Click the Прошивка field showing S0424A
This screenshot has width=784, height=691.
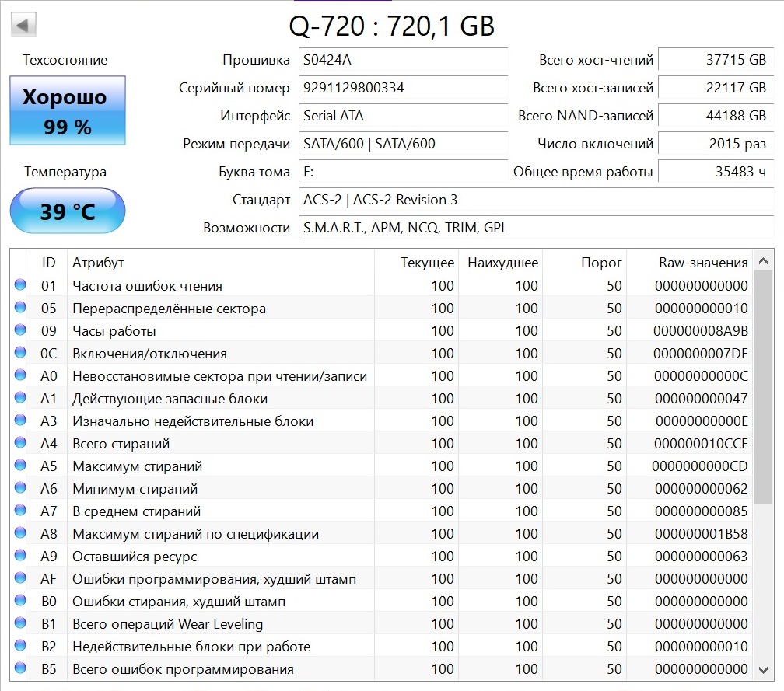pyautogui.click(x=403, y=60)
